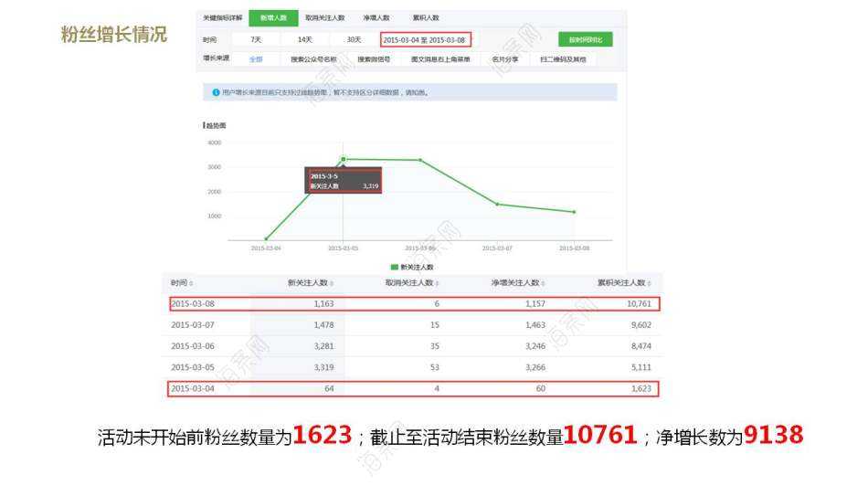Viewport: 868px width, 496px height.
Task: Click the 2015-03-05 data point on chart
Action: [x=344, y=159]
